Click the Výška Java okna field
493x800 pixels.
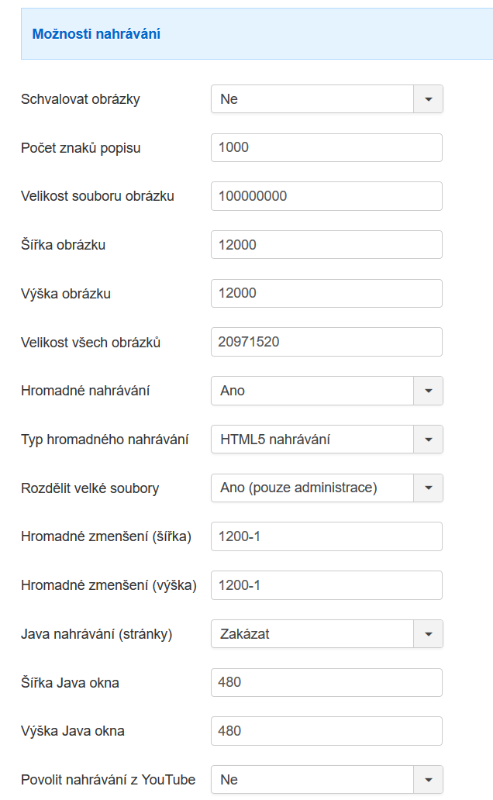[x=327, y=731]
